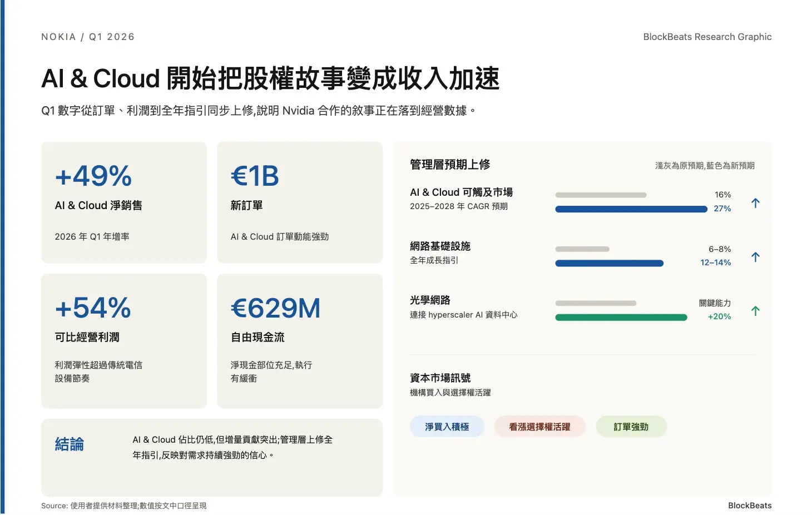Viewport: 812px width, 515px height.
Task: Click the AI & Cloud 可觸及市場 label
Action: click(461, 192)
